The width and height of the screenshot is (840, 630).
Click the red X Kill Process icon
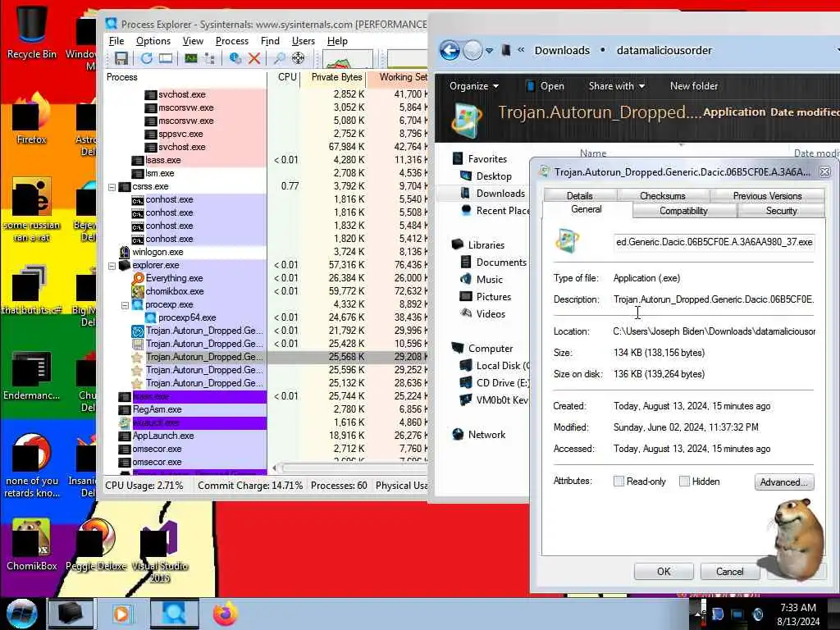[x=254, y=58]
